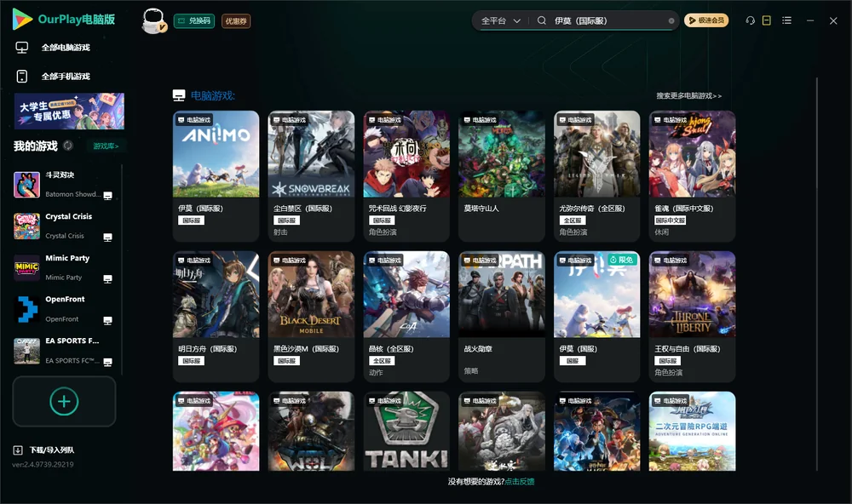Screen dimensions: 852x504
Task: Open the Crystal Crisis game icon
Action: 26,226
